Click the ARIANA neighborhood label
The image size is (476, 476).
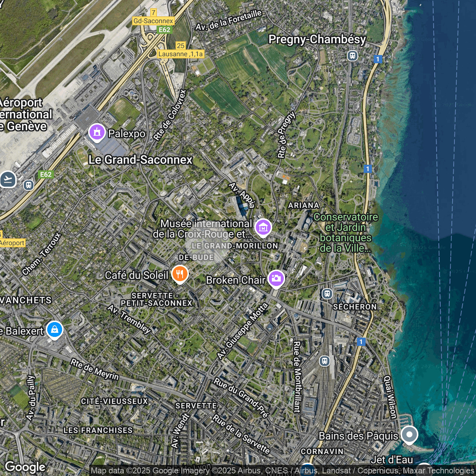304,205
